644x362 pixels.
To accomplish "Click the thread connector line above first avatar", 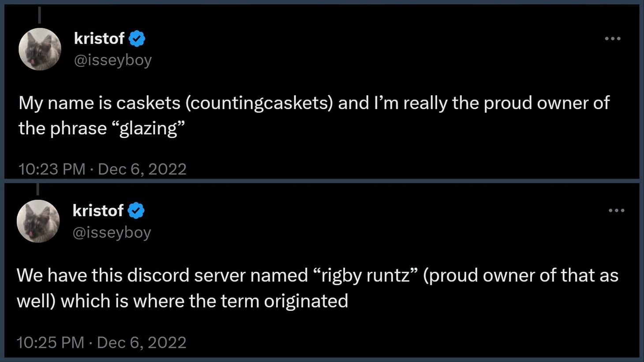I will tap(39, 15).
